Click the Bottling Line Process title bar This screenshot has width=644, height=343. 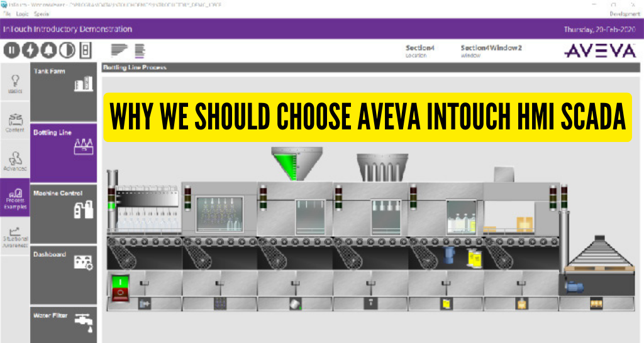371,68
